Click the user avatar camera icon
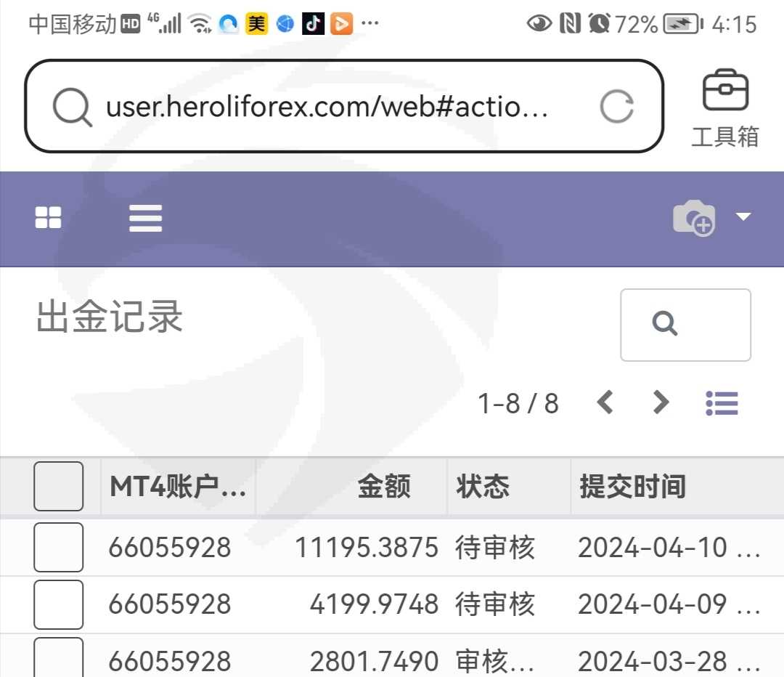Viewport: 784px width, 677px height. click(x=694, y=218)
